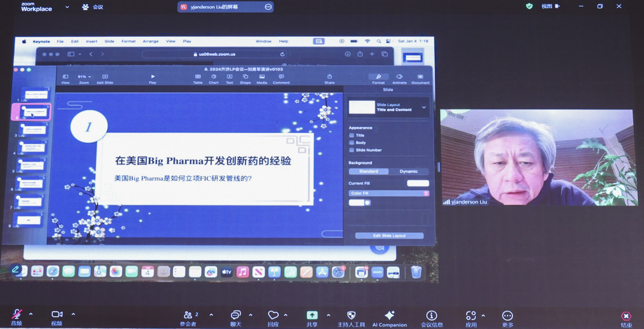Click the Current Fill color swatch
This screenshot has height=329, width=644.
pos(418,183)
